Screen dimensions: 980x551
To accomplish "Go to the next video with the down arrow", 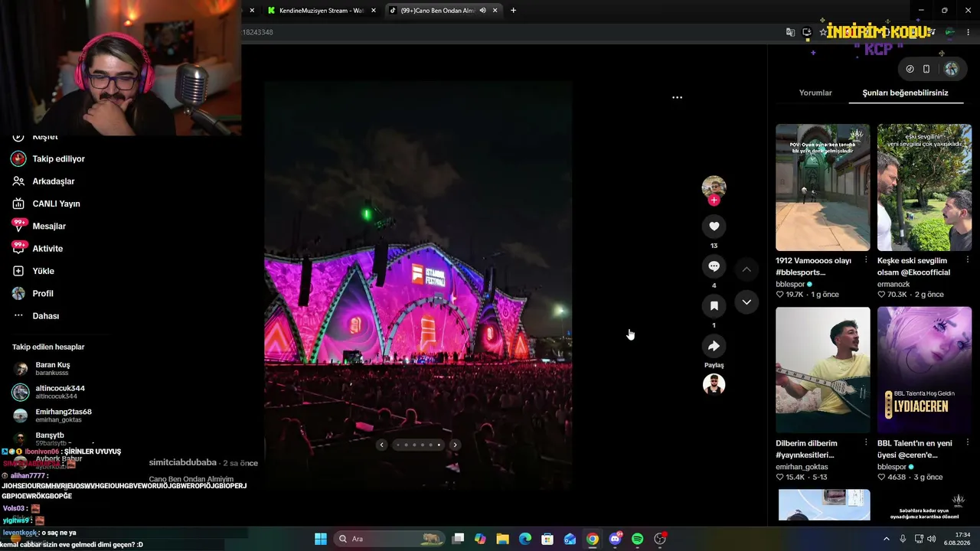I will point(746,302).
